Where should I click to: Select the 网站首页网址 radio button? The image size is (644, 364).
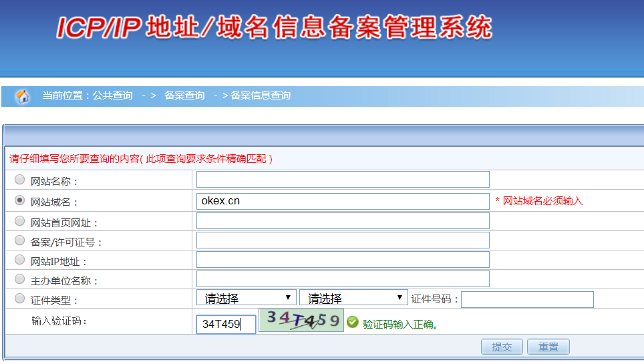tap(20, 220)
